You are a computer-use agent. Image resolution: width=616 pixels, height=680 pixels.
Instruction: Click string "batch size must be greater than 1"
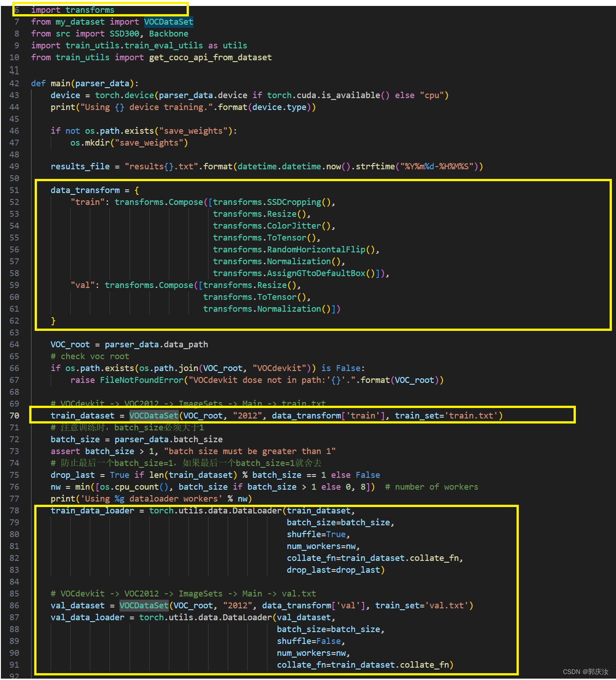tap(250, 451)
